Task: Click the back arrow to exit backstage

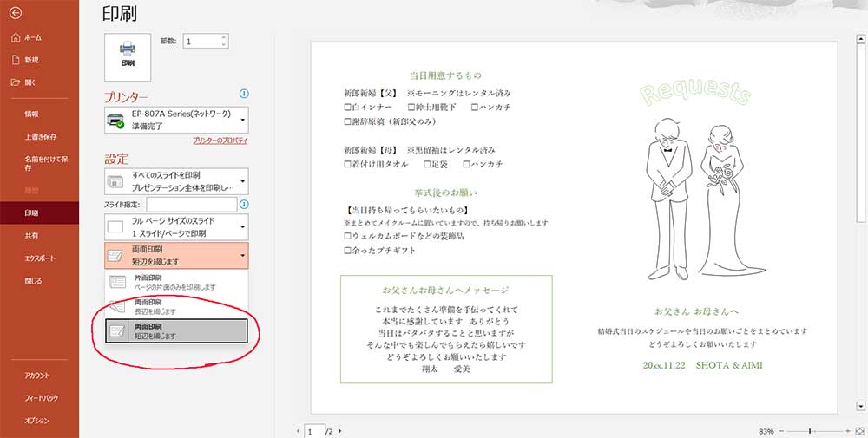Action: (16, 13)
